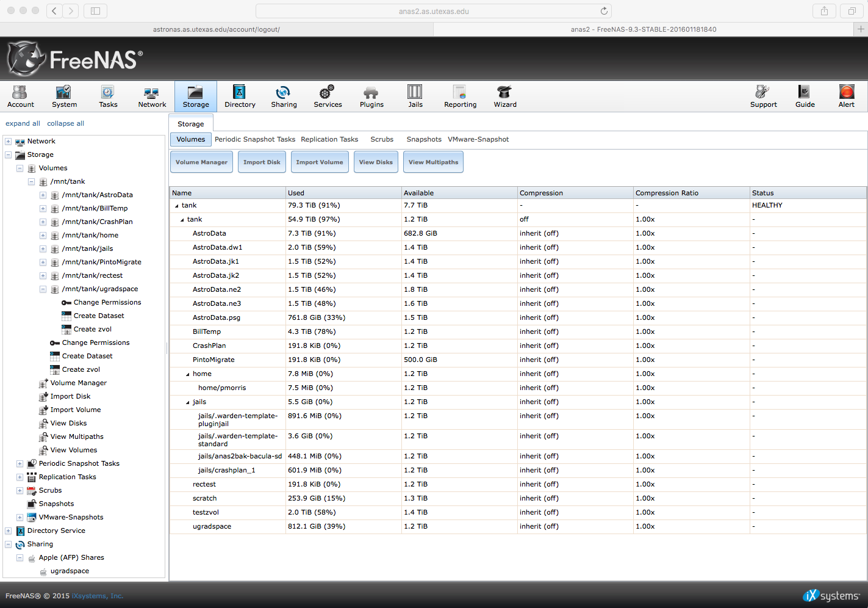Sort table by Compression Ratio header

click(x=691, y=193)
